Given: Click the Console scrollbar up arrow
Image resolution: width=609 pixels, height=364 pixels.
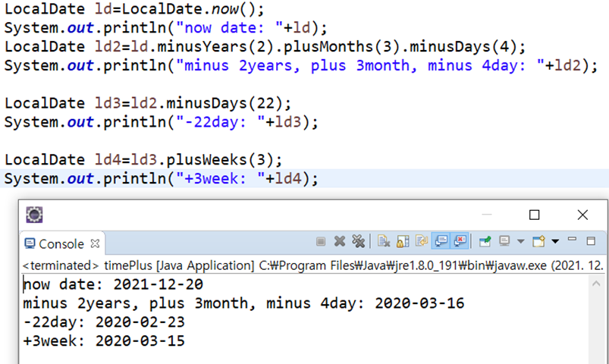Looking at the screenshot, I should pos(596,284).
